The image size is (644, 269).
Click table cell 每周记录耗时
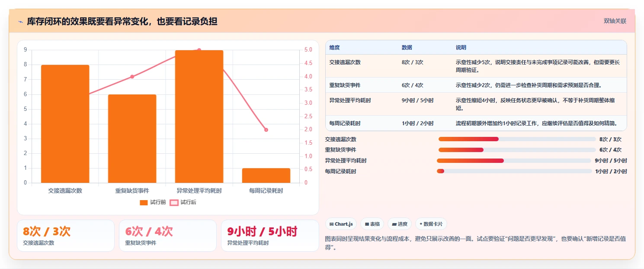(x=345, y=123)
